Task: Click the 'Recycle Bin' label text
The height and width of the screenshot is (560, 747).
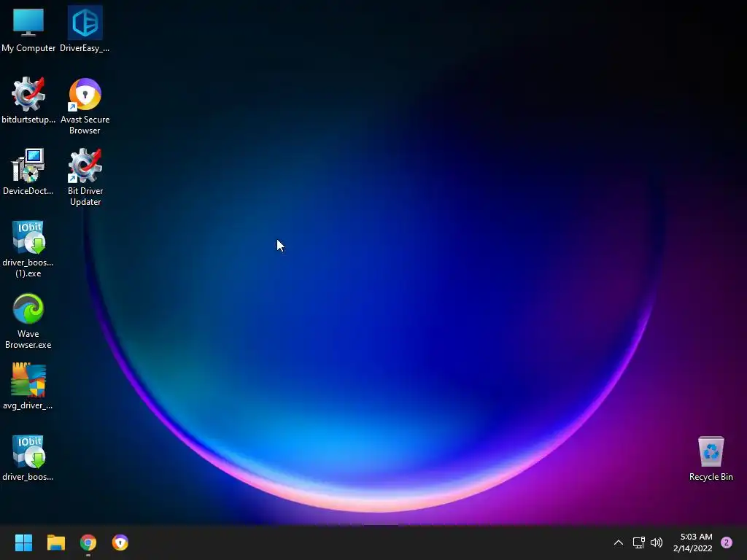Action: 711,477
